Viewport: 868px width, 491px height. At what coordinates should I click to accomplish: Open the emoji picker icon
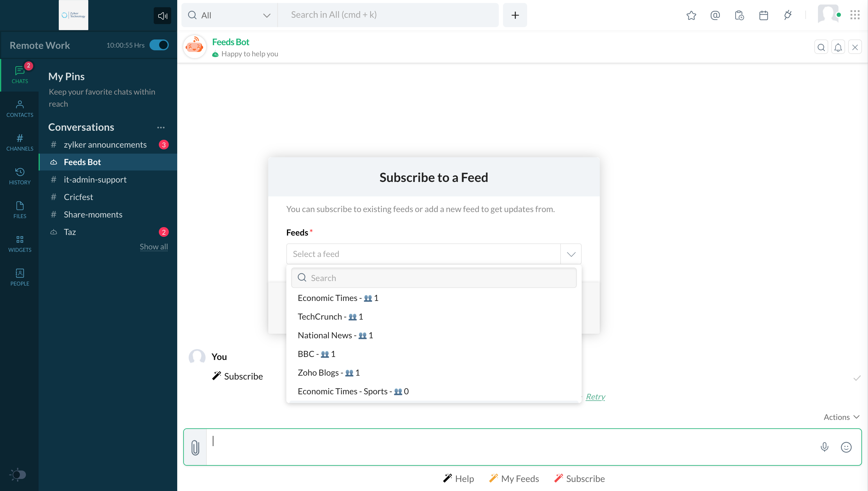(846, 447)
